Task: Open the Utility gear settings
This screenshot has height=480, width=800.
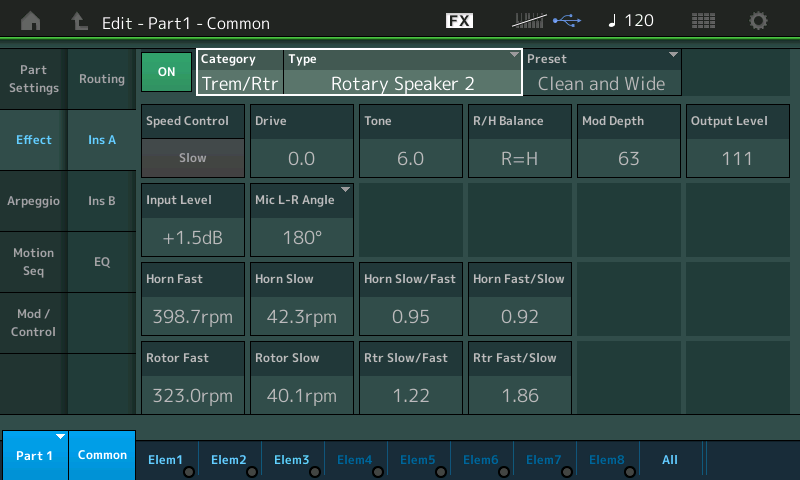Action: tap(759, 21)
